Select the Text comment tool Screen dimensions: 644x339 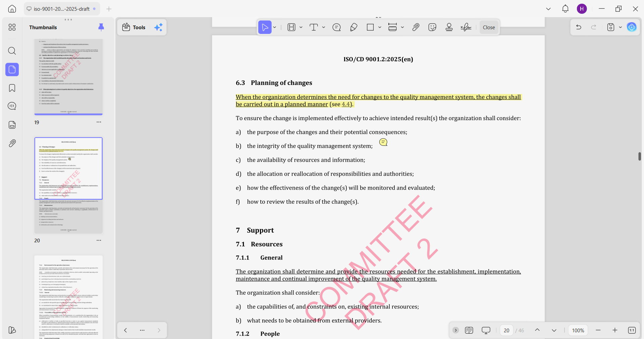314,27
